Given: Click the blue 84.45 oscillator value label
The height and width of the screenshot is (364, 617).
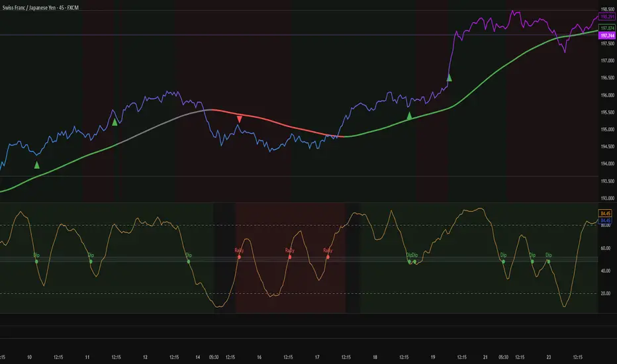Looking at the screenshot, I should [x=605, y=221].
